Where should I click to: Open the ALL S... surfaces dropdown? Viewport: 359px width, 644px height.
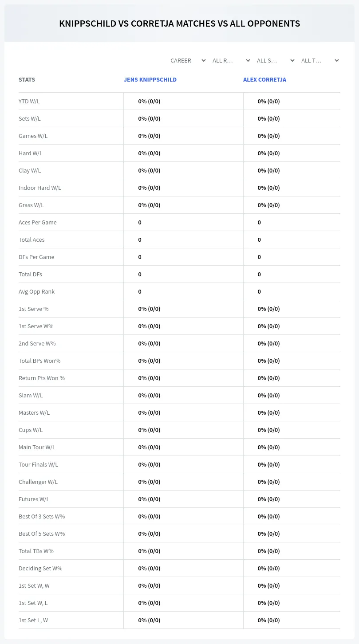click(x=276, y=60)
